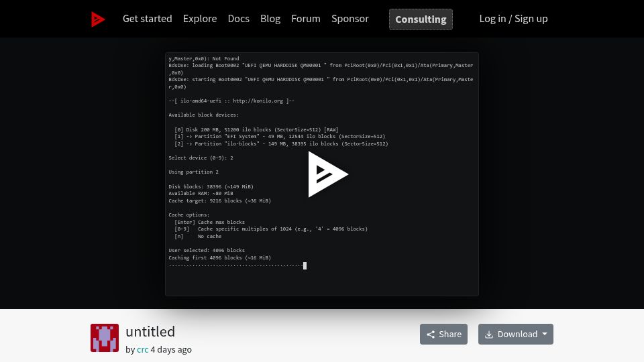Click '[Enter] Cache max blocks' line
Screen dimensions: 644x362
(x=209, y=222)
